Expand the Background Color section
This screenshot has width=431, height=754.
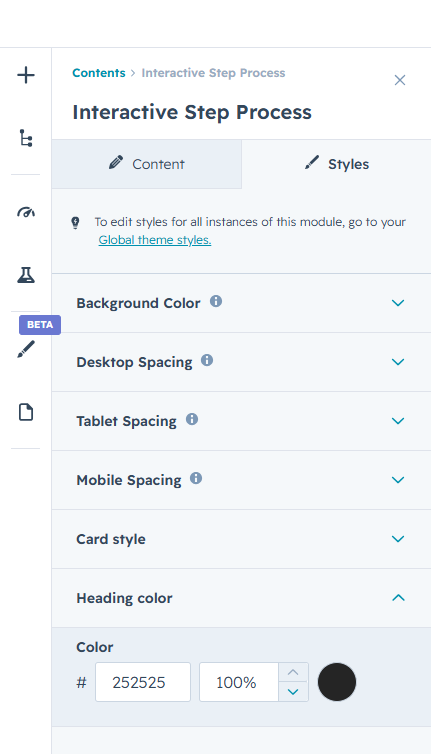[x=241, y=303]
